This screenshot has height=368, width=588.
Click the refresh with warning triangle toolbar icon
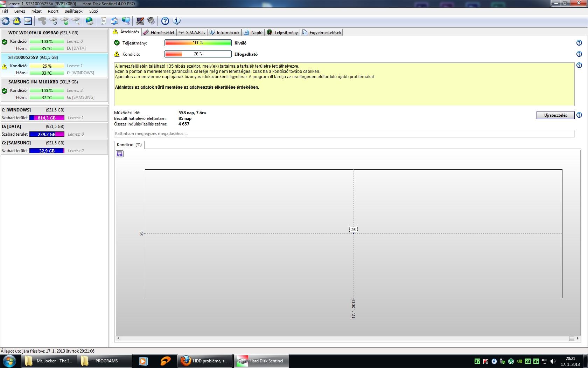coord(17,21)
